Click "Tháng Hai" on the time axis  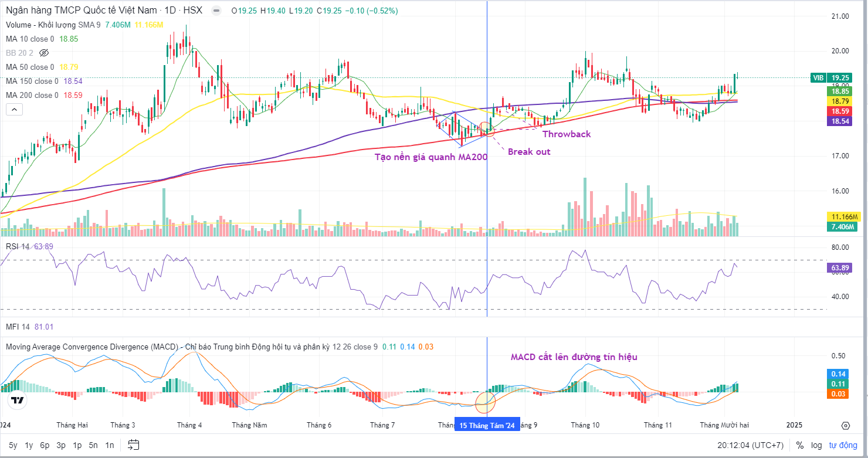pos(72,425)
